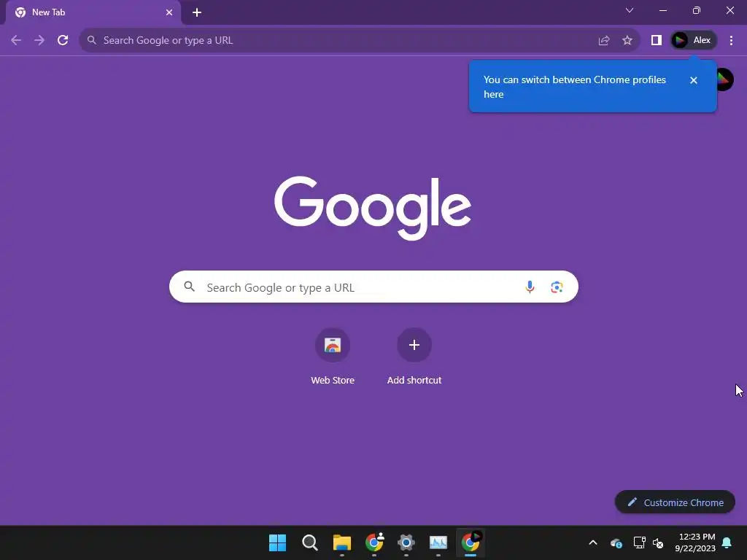Search by image with Google Lens icon
The image size is (747, 560).
(557, 287)
